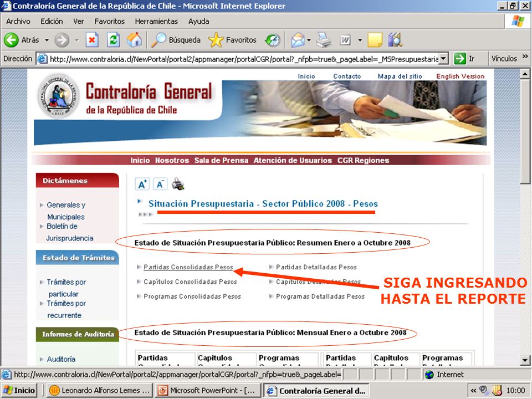The height and width of the screenshot is (399, 532).
Task: Open Trámites por particular sidebar link
Action: [66, 288]
